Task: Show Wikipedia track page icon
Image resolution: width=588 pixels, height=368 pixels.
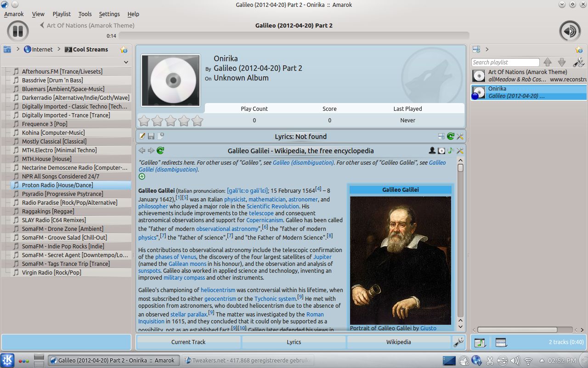Action: [451, 150]
